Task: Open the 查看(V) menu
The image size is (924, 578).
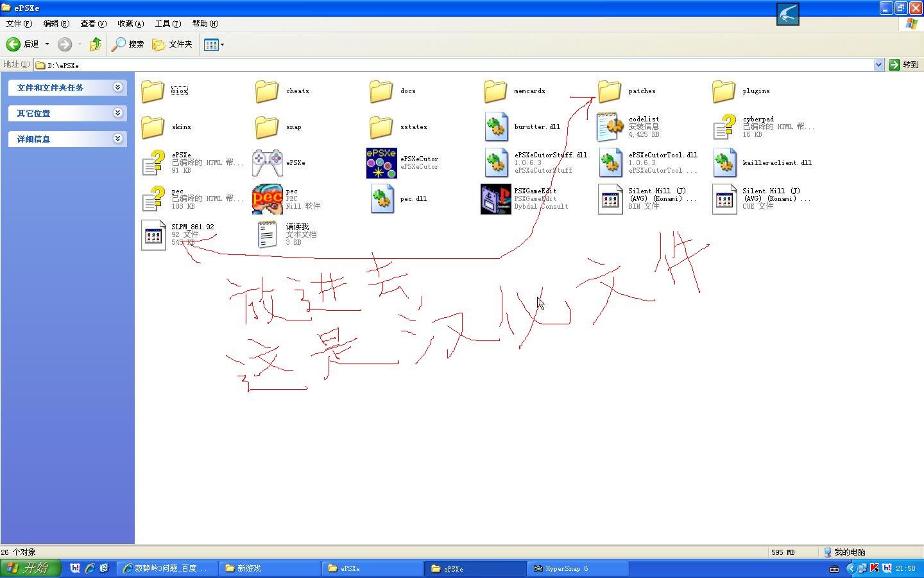Action: point(93,24)
